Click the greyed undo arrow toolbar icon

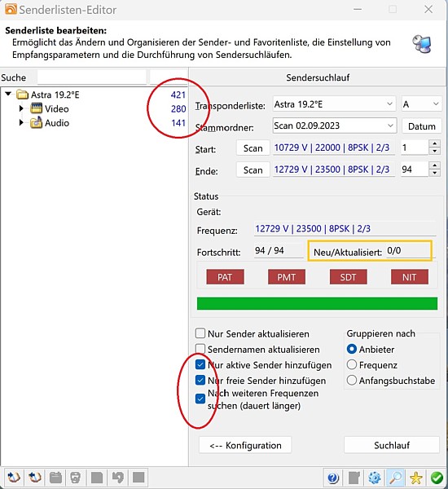pos(117,477)
